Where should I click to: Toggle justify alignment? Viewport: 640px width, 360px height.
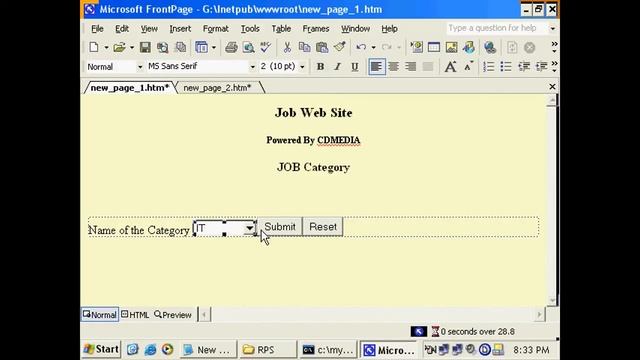tap(428, 67)
